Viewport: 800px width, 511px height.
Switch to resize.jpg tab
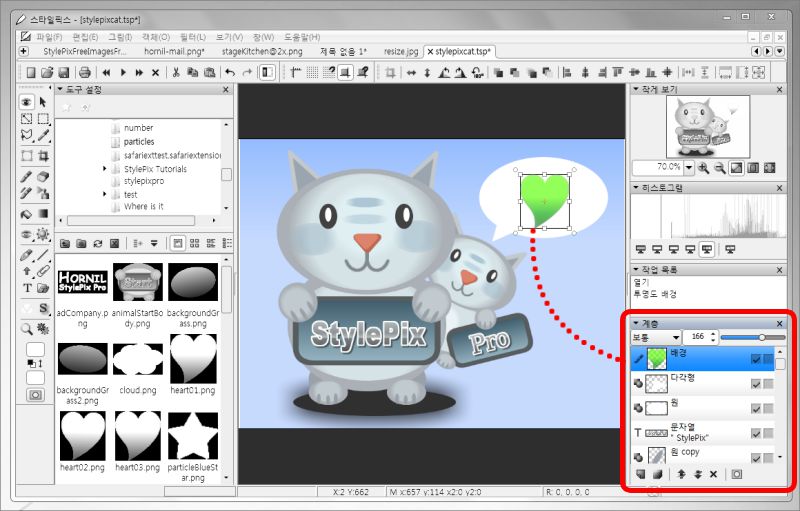[401, 52]
